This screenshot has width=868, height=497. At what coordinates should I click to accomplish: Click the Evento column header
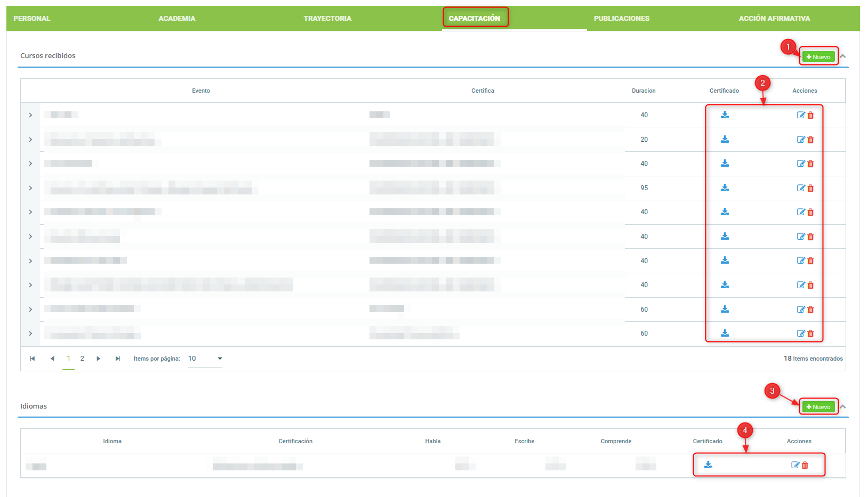pos(201,91)
